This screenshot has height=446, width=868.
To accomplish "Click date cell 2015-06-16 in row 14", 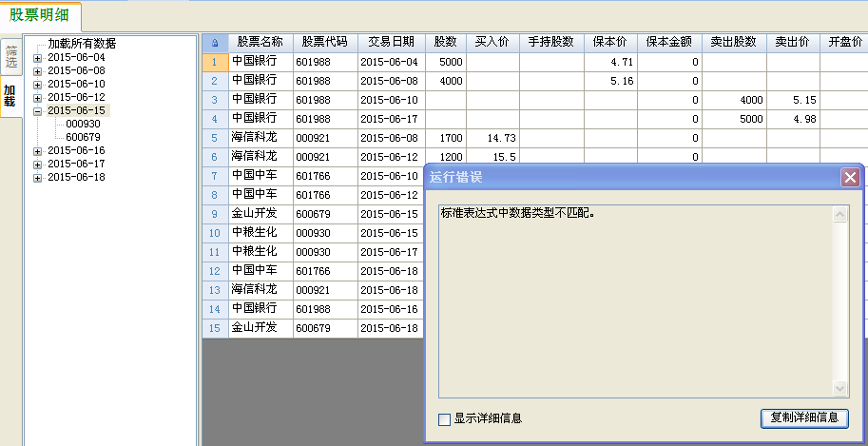I will [392, 309].
